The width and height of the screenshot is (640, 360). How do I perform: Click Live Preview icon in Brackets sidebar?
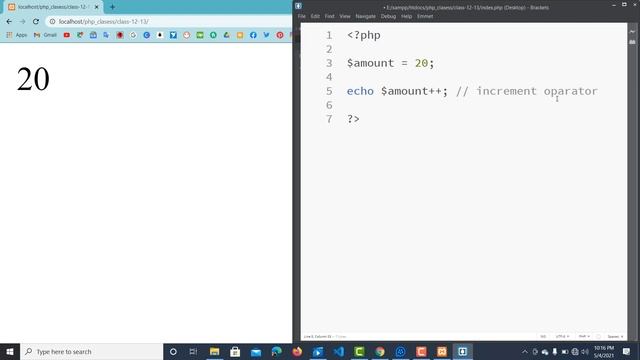633,31
